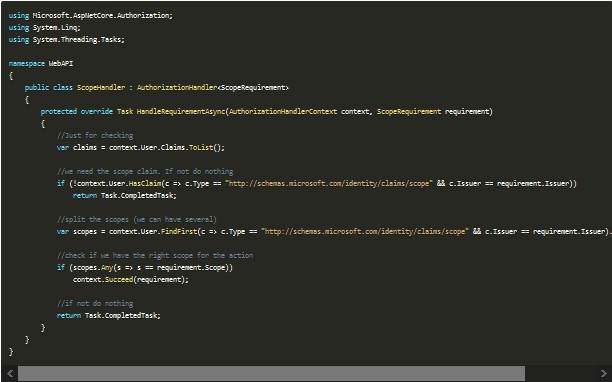The height and width of the screenshot is (382, 612).
Task: Click the final return Task.CompletedTask statement
Action: pos(109,315)
